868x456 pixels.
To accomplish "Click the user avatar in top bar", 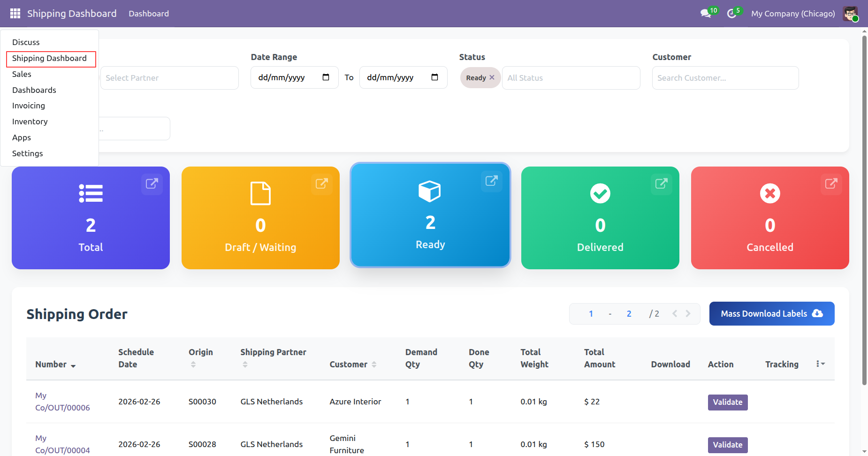I will click(850, 14).
